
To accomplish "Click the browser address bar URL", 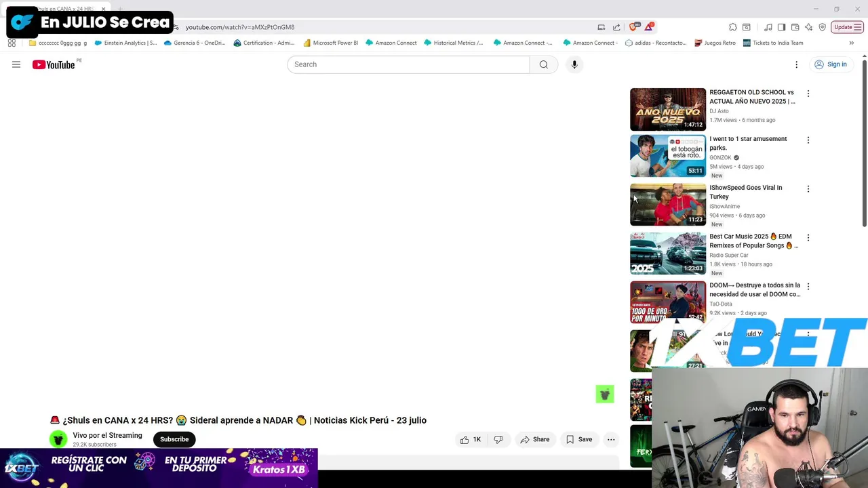I will point(240,27).
